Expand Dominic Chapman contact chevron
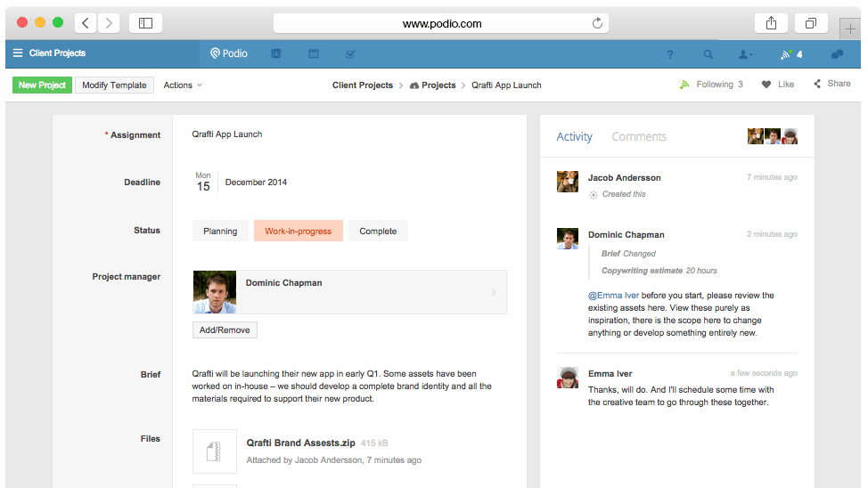Viewport: 868px width, 488px height. coord(493,292)
